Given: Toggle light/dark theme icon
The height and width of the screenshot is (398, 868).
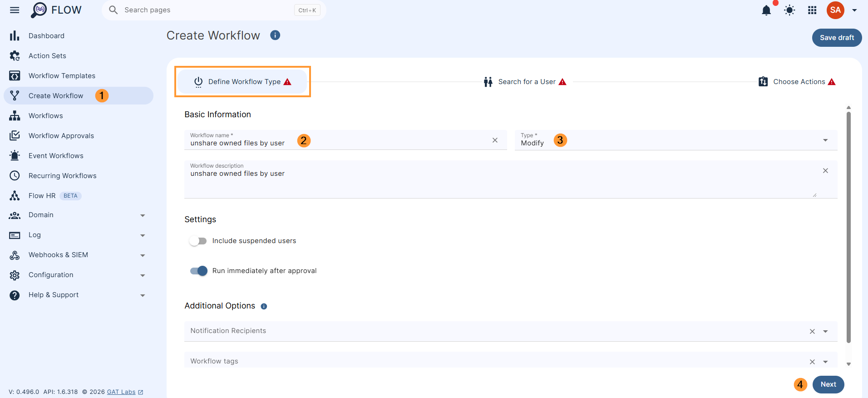Looking at the screenshot, I should 789,10.
